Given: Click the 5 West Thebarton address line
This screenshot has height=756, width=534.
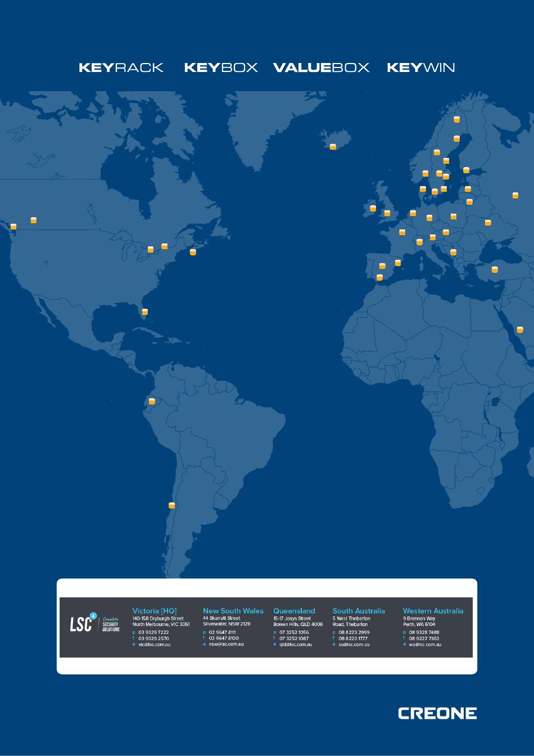Looking at the screenshot, I should (351, 618).
